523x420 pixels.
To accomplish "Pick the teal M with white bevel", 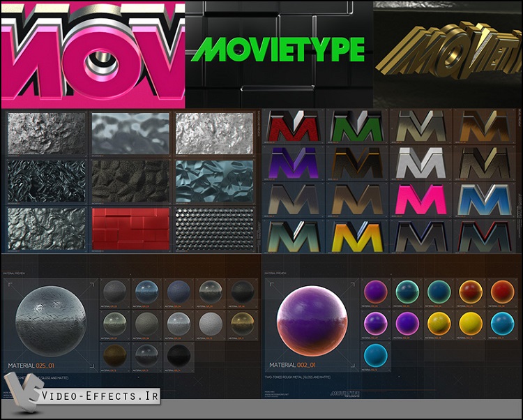I will [293, 237].
